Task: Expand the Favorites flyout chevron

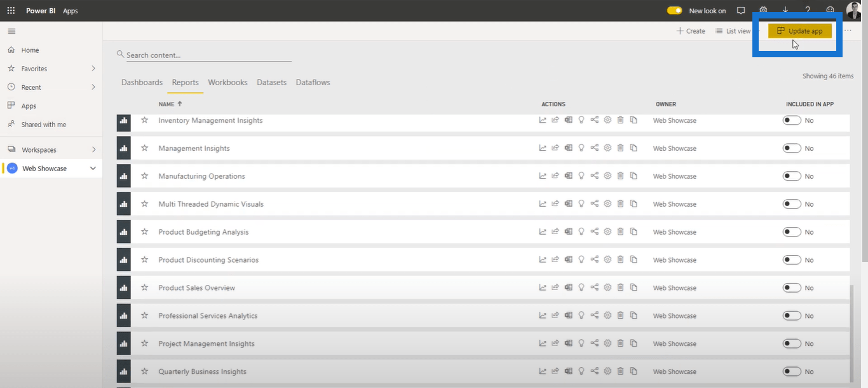Action: (x=93, y=69)
